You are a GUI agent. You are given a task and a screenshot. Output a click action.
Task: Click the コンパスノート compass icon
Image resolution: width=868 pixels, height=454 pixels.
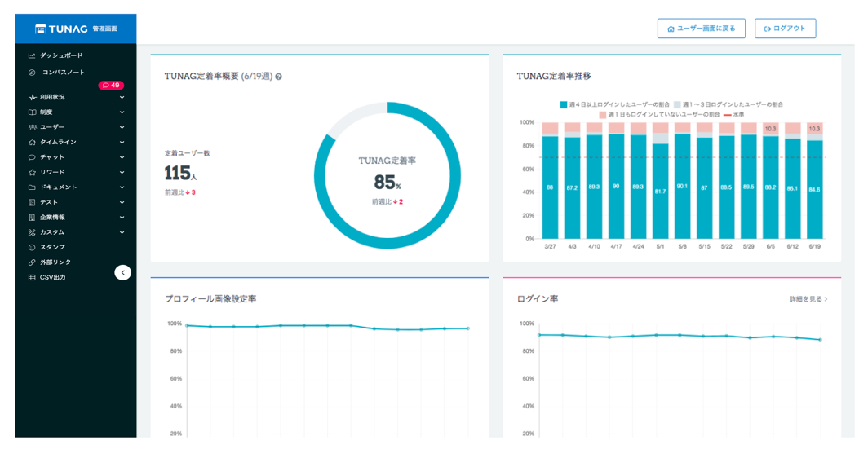[32, 73]
